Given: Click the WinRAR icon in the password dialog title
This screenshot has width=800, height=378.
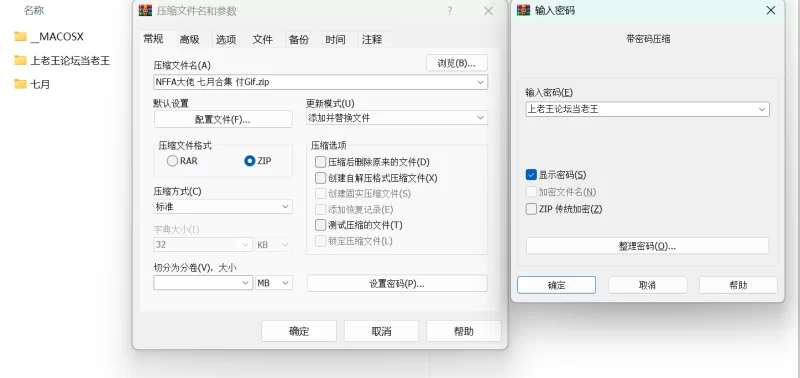Looking at the screenshot, I should coord(523,10).
